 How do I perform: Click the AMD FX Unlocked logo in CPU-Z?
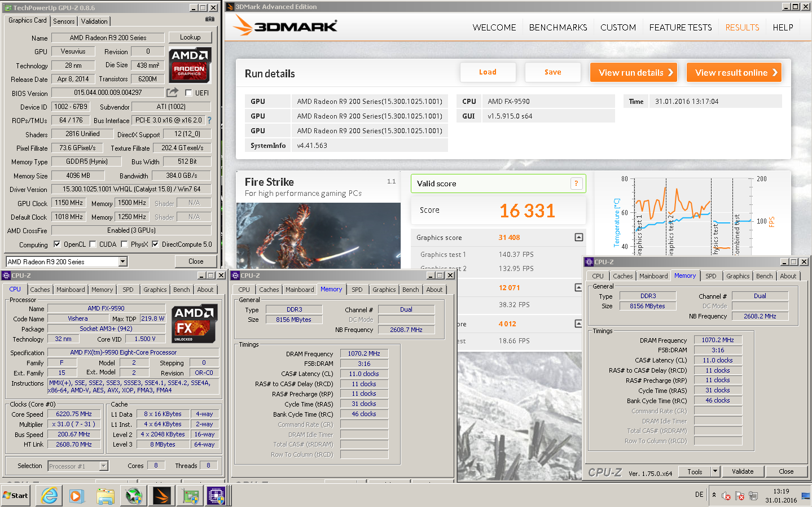(194, 324)
